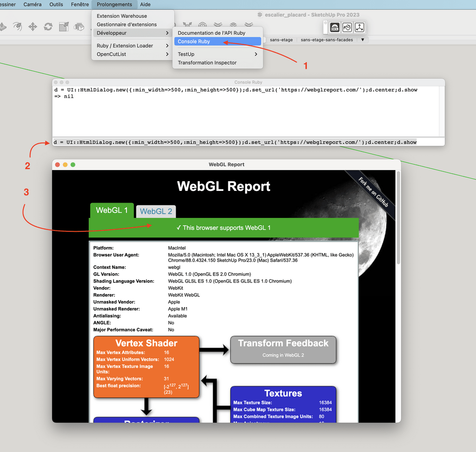The image size is (476, 452).
Task: Click the 'Antialiasing:' Available value
Action: click(178, 316)
